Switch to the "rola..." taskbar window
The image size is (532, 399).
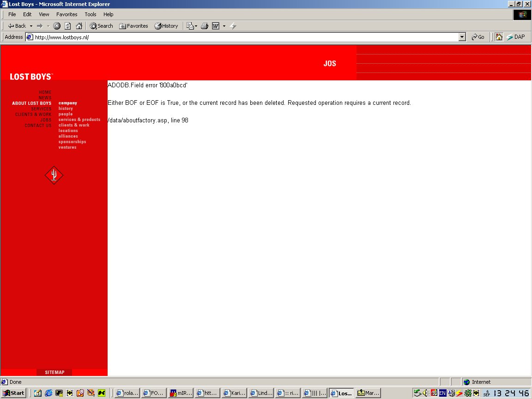click(127, 393)
